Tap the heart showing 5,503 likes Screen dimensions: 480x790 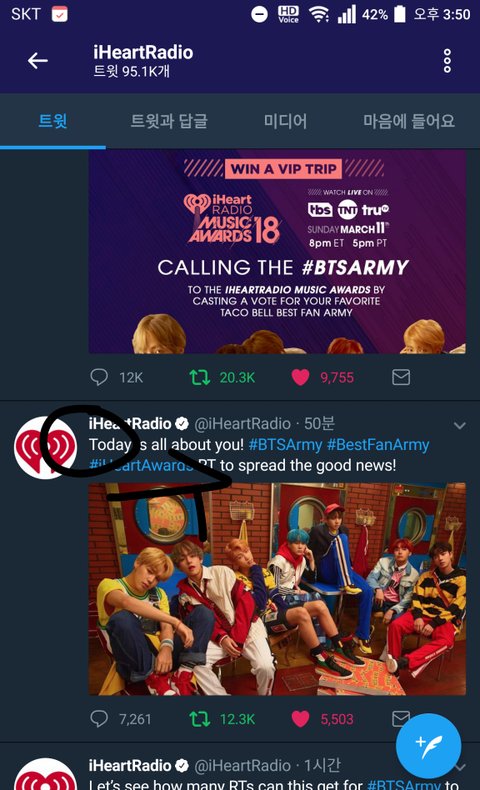(301, 718)
